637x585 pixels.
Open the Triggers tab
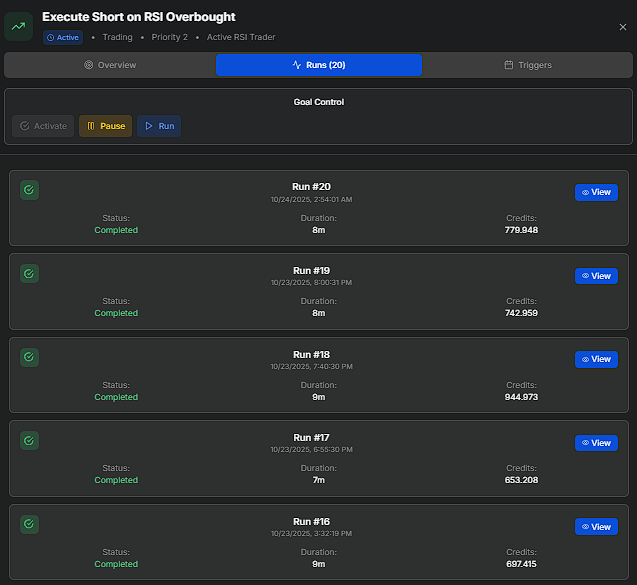(x=527, y=65)
